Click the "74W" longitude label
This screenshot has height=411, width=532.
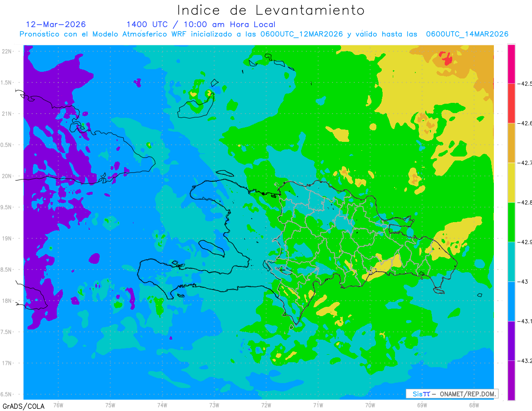[162, 405]
